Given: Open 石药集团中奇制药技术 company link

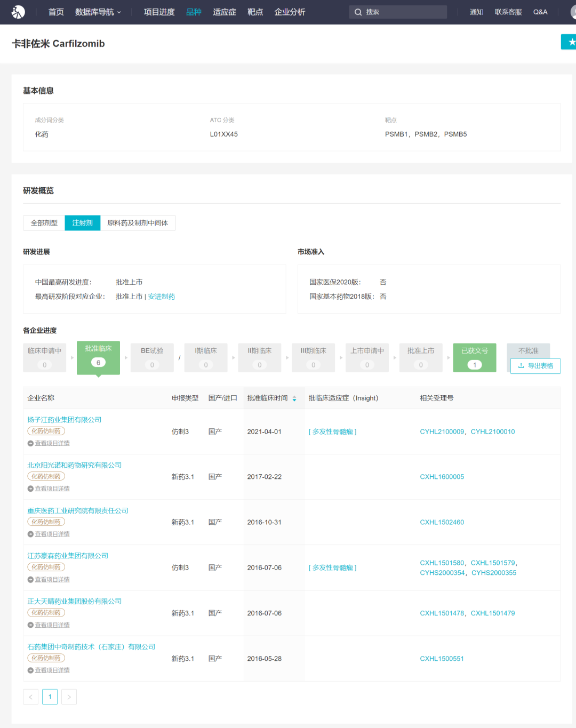Looking at the screenshot, I should click(91, 646).
